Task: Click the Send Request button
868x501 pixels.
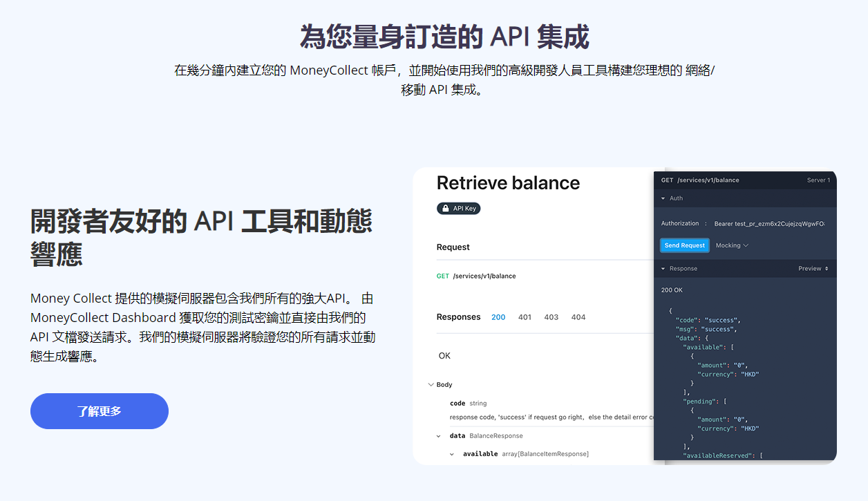Action: pyautogui.click(x=684, y=245)
